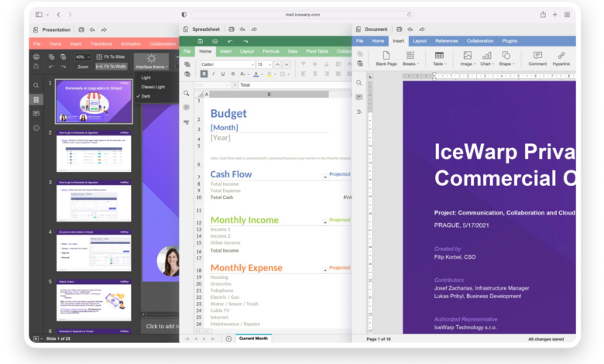Open Spreadsheet comments sidebar icon
The height and width of the screenshot is (364, 604).
pyautogui.click(x=187, y=108)
